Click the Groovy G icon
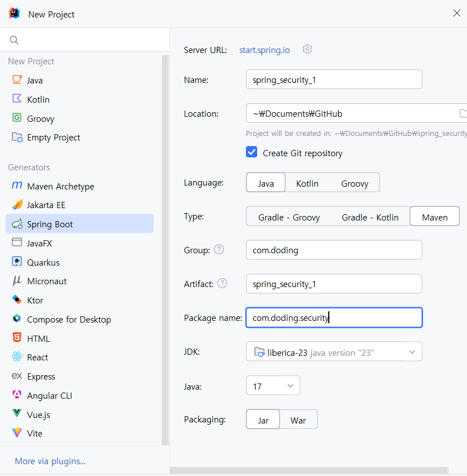 (17, 117)
